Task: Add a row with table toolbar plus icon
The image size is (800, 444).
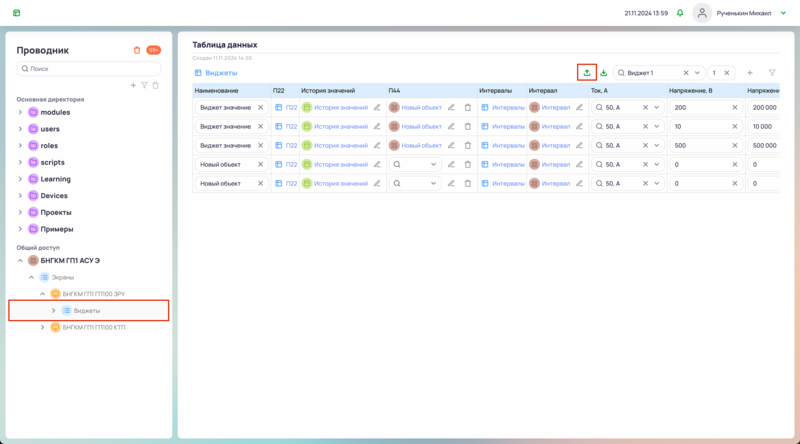Action: click(750, 73)
